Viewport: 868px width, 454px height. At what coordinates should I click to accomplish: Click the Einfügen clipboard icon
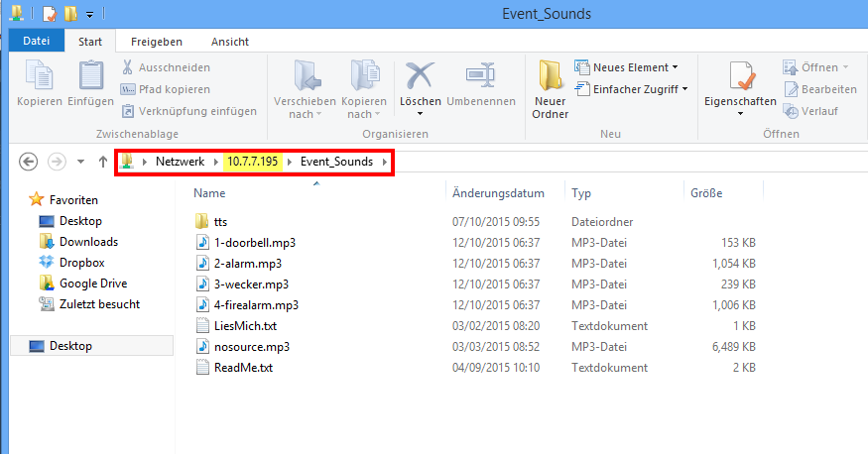pyautogui.click(x=91, y=77)
